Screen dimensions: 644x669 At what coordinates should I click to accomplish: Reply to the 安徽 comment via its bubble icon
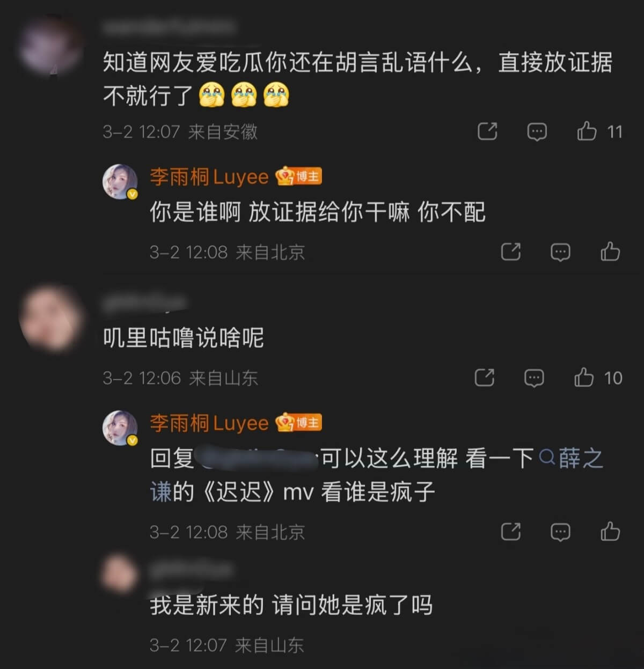(537, 131)
